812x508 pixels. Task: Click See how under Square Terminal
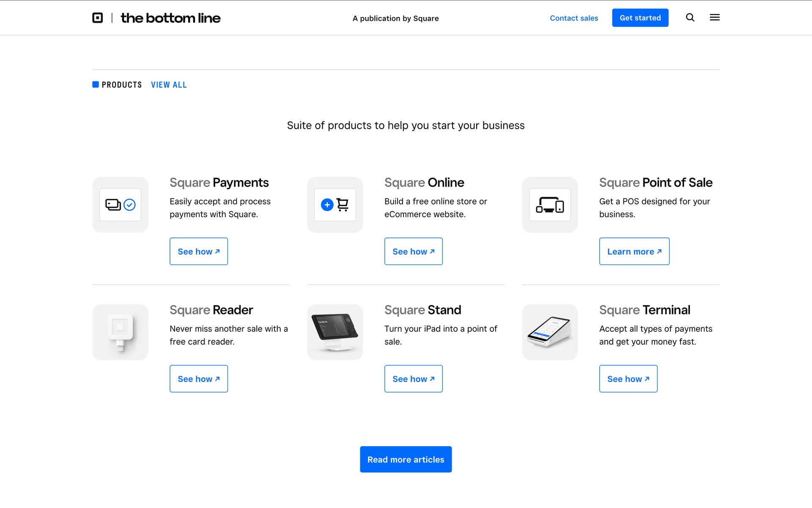click(x=628, y=379)
